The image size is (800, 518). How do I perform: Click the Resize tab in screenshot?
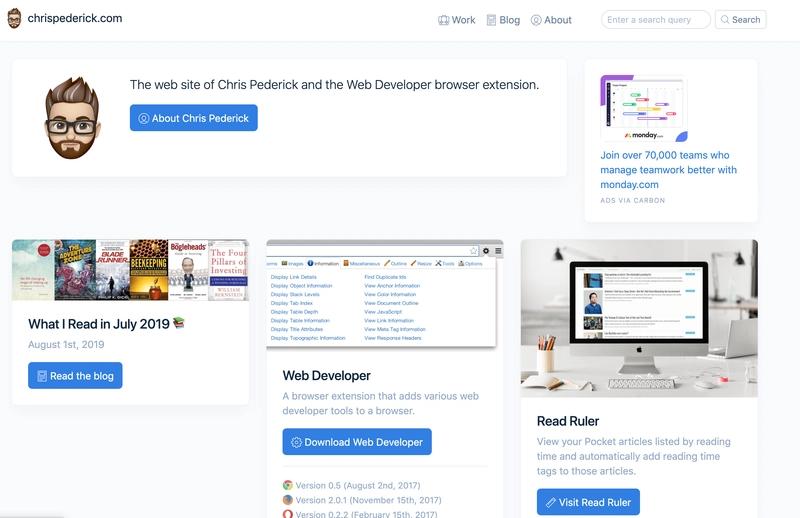421,263
